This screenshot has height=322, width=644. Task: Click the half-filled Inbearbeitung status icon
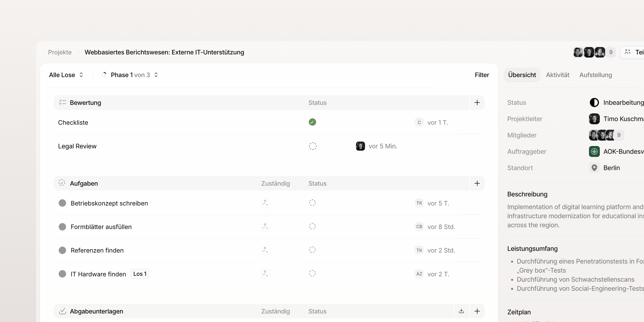tap(594, 103)
